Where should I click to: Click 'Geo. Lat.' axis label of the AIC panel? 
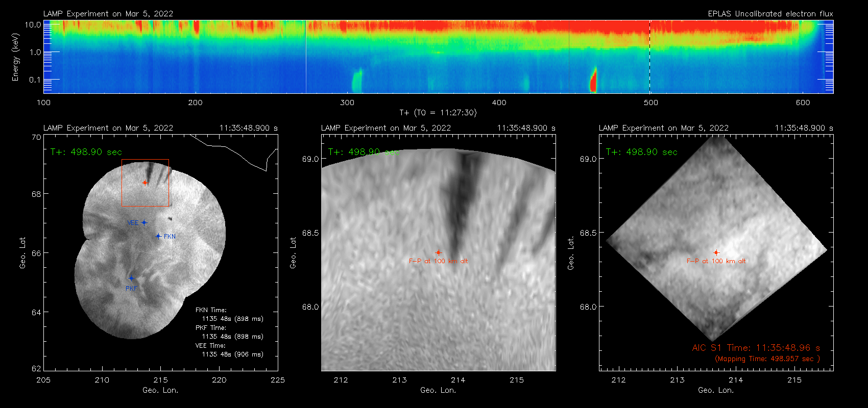571,252
